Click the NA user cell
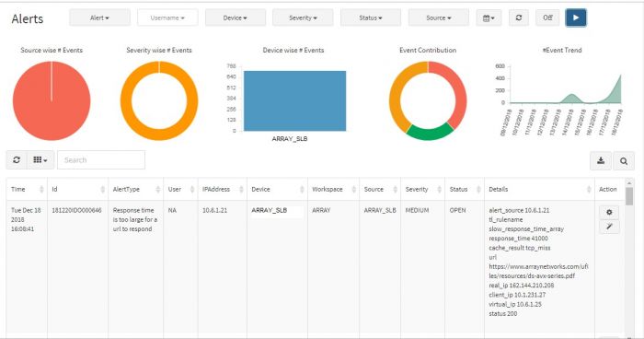This screenshot has width=644, height=339. coord(172,210)
